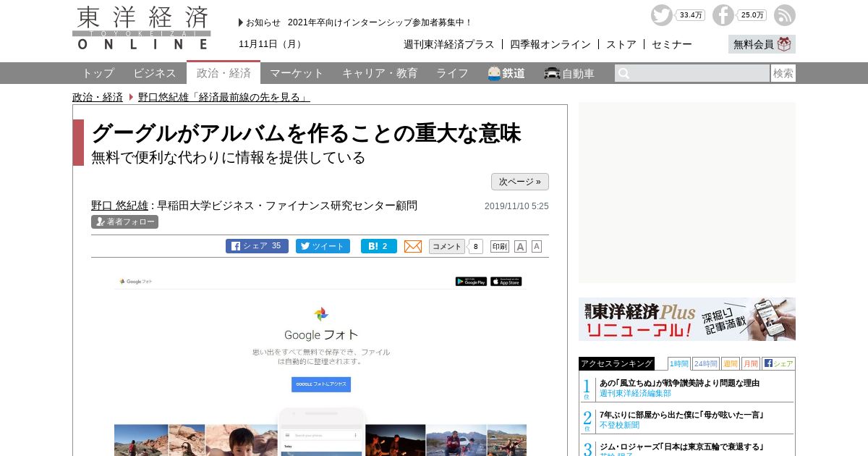Screen dimensions: 868x456
Task: Click the 印刷 print button
Action: pos(500,246)
